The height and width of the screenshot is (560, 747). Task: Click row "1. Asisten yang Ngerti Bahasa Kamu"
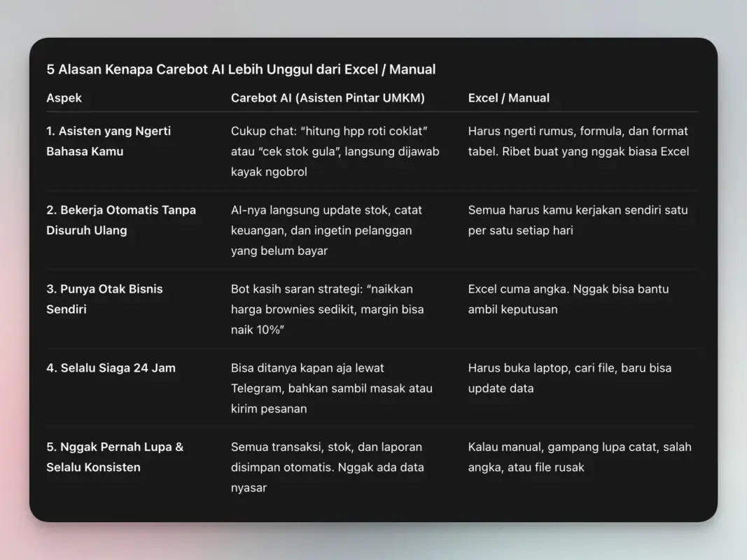point(109,141)
